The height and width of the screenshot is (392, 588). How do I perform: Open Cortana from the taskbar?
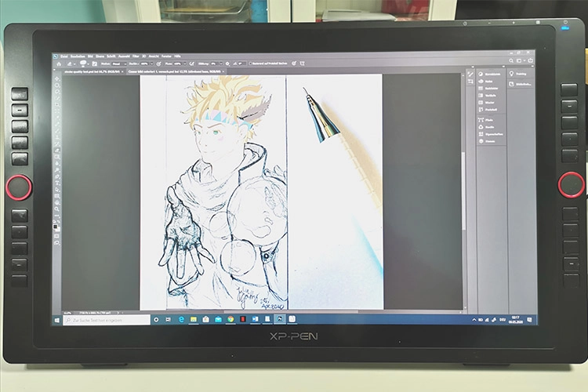(x=156, y=320)
